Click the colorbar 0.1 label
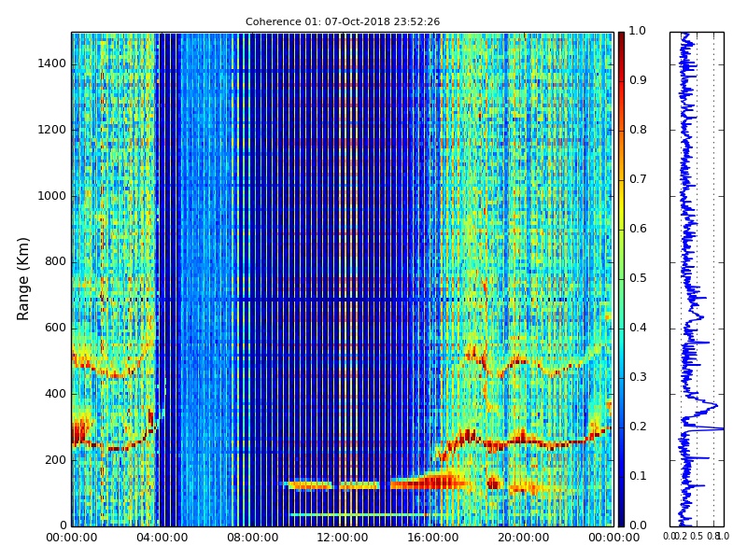The height and width of the screenshot is (560, 747). (638, 476)
